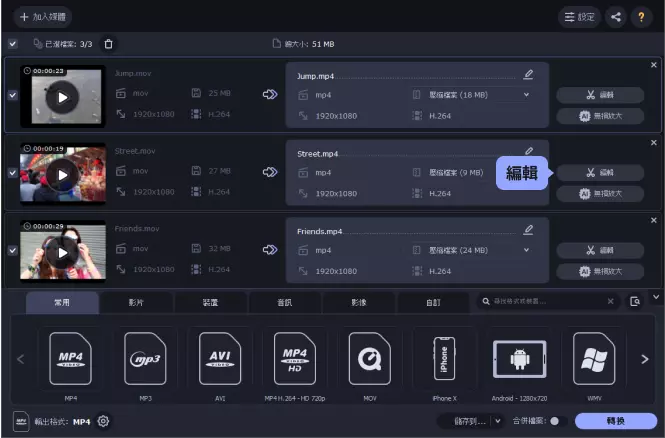Toggle the select-all files checkbox
The height and width of the screenshot is (438, 665).
pyautogui.click(x=13, y=44)
